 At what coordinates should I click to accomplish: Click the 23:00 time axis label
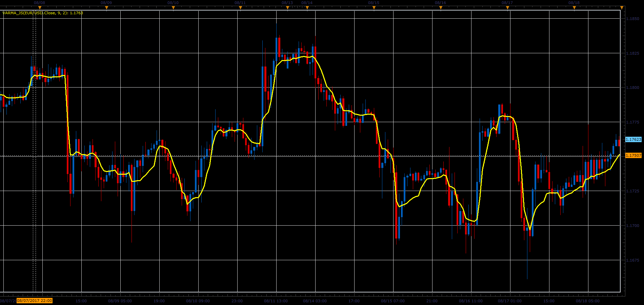237,301
